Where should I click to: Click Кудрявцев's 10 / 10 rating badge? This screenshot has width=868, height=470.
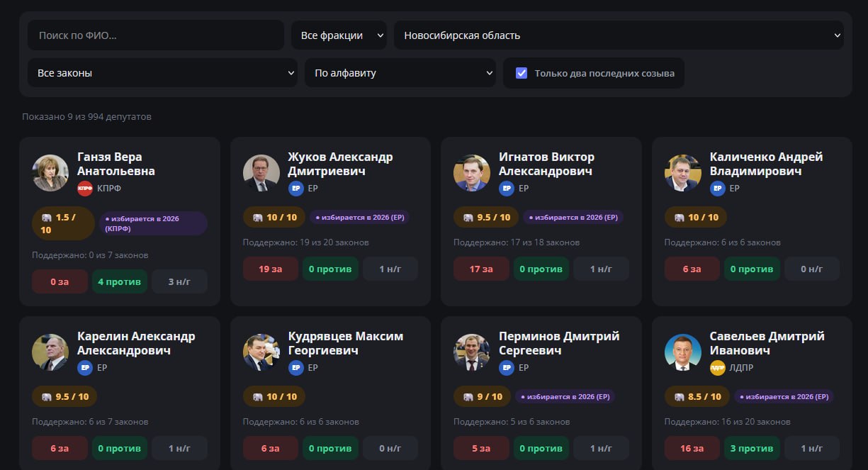coord(274,397)
